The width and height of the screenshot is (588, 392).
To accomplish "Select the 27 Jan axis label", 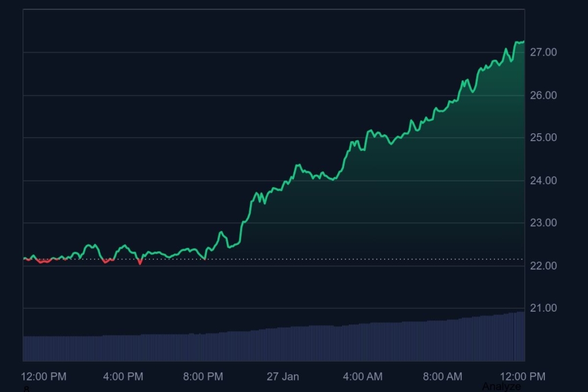I will click(282, 377).
